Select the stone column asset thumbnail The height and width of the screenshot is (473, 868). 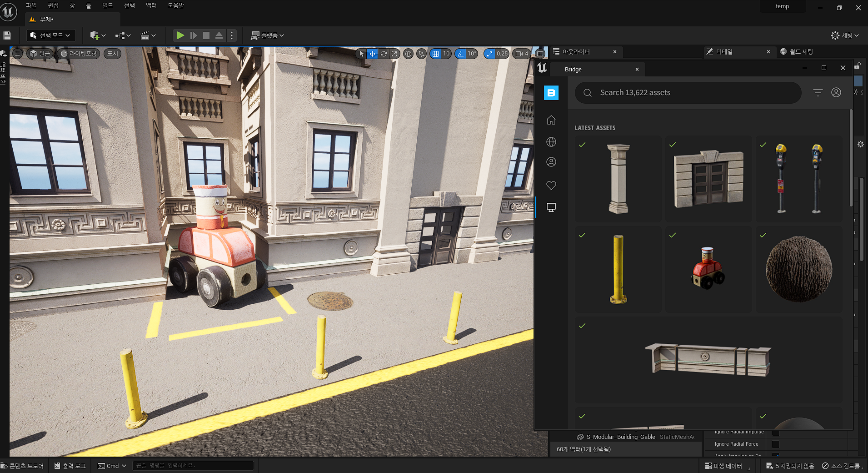pyautogui.click(x=618, y=179)
